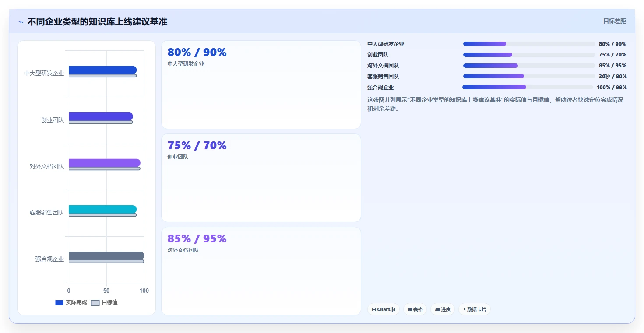Click the 强合规企业 label in the progress list
This screenshot has height=333, width=644.
pyautogui.click(x=380, y=87)
